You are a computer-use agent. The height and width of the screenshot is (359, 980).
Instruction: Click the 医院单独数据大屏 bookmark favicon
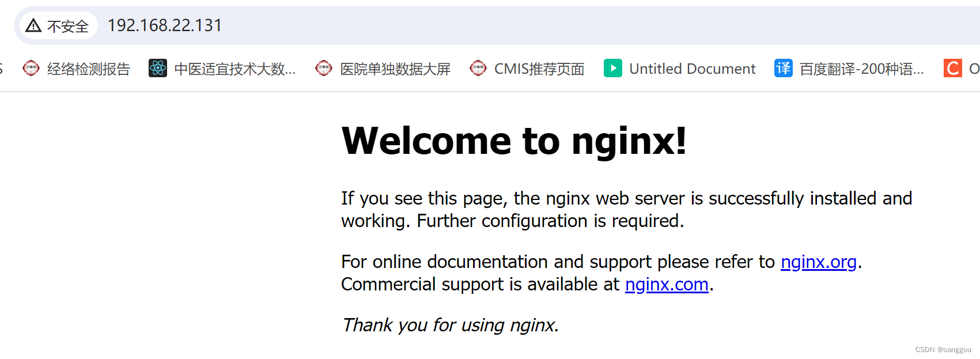324,69
